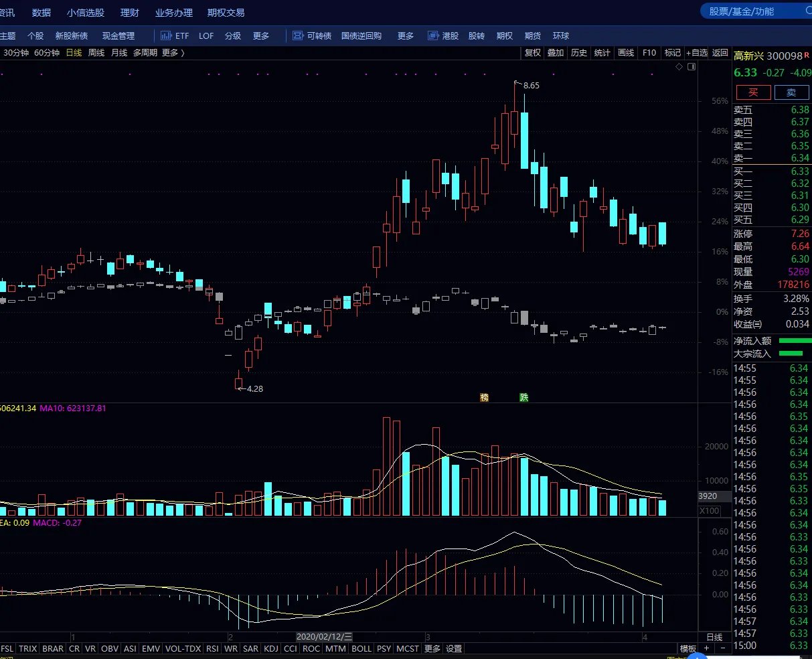Switch chart to 30分钟 period
Image resolution: width=812 pixels, height=659 pixels.
(16, 53)
